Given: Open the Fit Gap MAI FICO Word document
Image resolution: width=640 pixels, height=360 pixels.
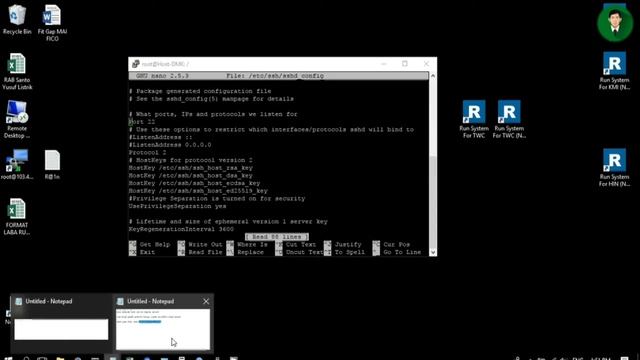Looking at the screenshot, I should pyautogui.click(x=52, y=23).
